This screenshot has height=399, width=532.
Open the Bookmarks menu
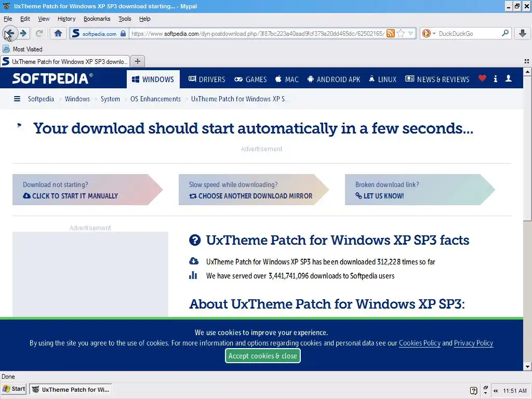(x=97, y=19)
